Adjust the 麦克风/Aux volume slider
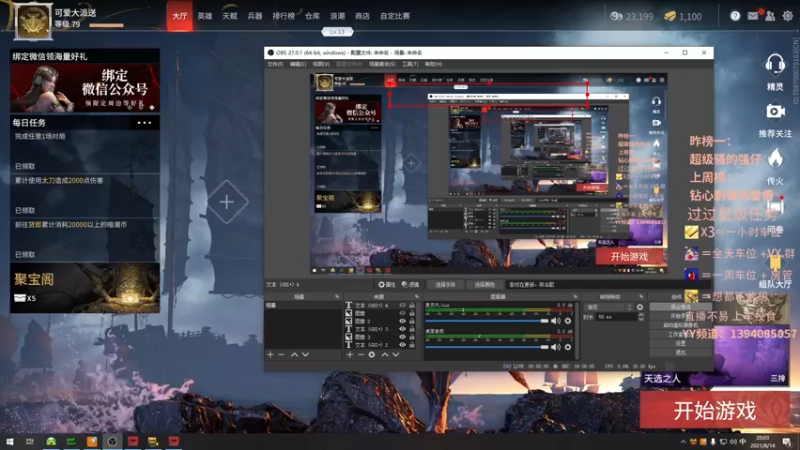Image resolution: width=800 pixels, height=450 pixels. (487, 321)
